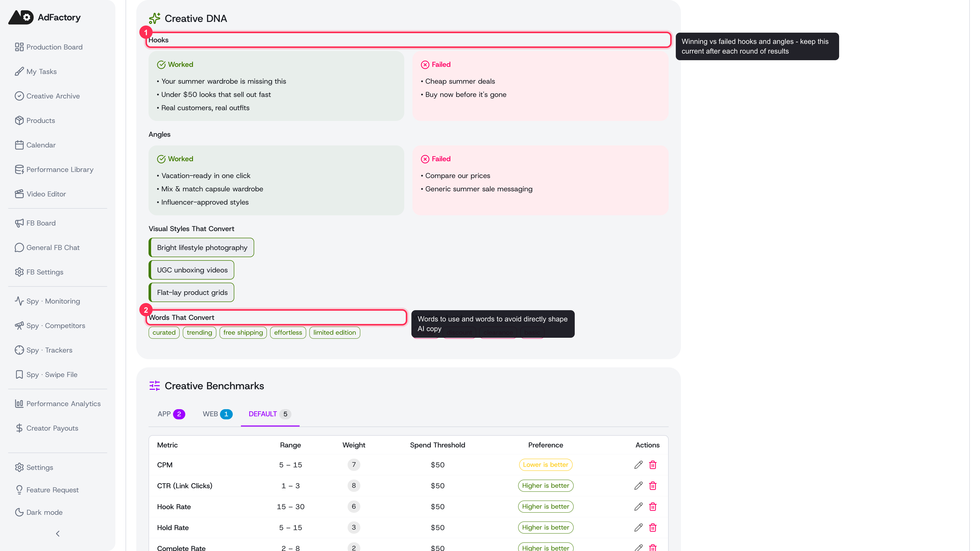Open Settings gear in sidebar

point(19,467)
